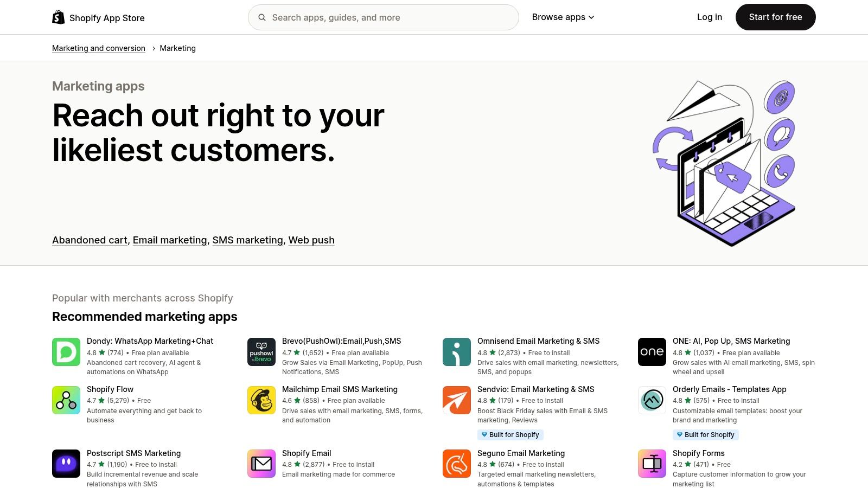Viewport: 868px width, 488px height.
Task: Click the search magnifying glass icon
Action: (x=262, y=17)
